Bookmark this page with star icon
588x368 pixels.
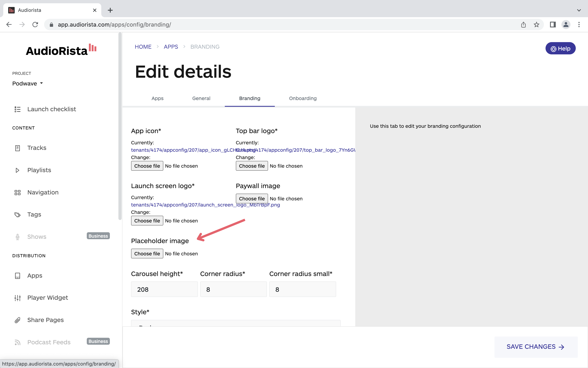[x=537, y=25]
